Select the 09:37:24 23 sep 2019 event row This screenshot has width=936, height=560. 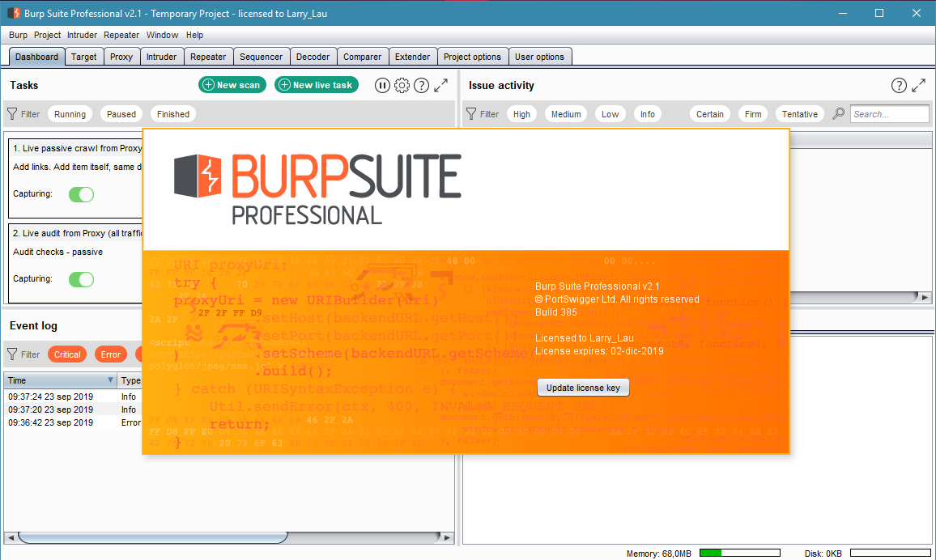pyautogui.click(x=73, y=397)
